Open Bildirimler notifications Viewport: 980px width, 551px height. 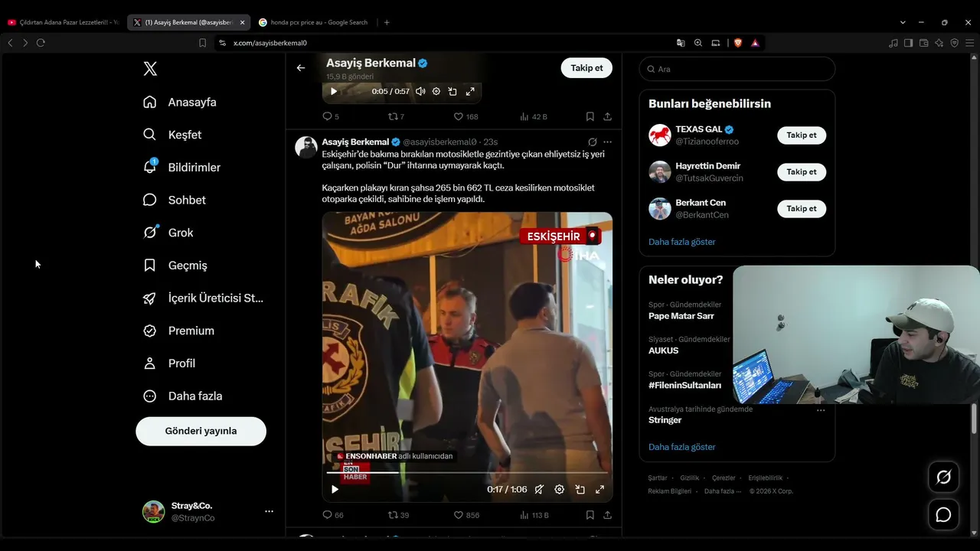(x=181, y=167)
